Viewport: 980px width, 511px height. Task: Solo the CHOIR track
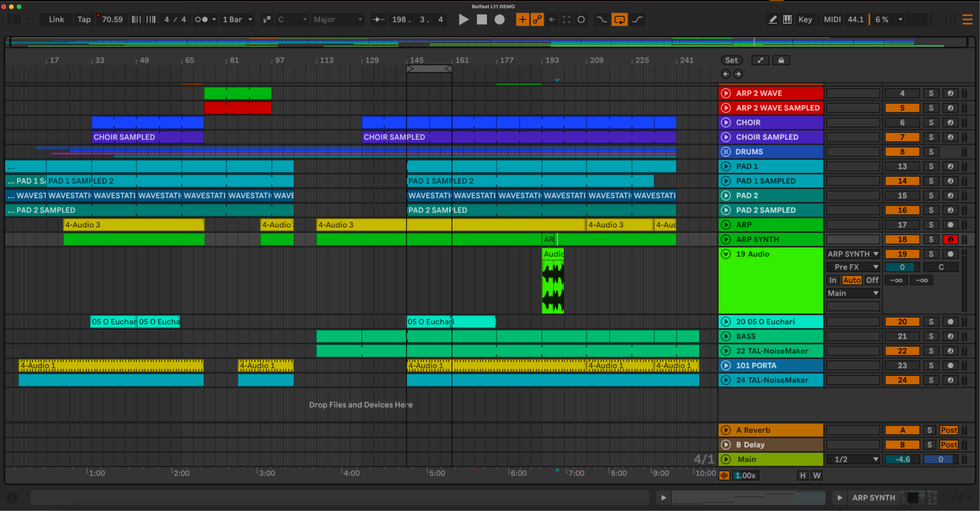[931, 123]
